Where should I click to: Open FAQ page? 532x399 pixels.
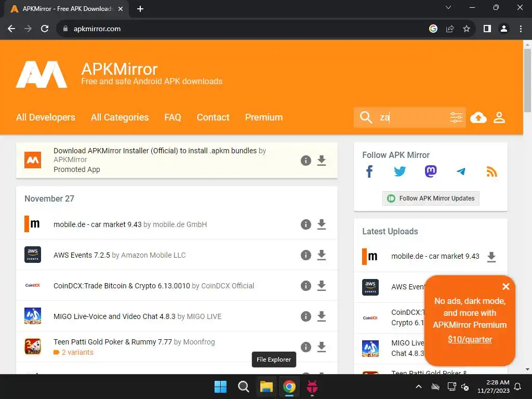[x=172, y=117]
